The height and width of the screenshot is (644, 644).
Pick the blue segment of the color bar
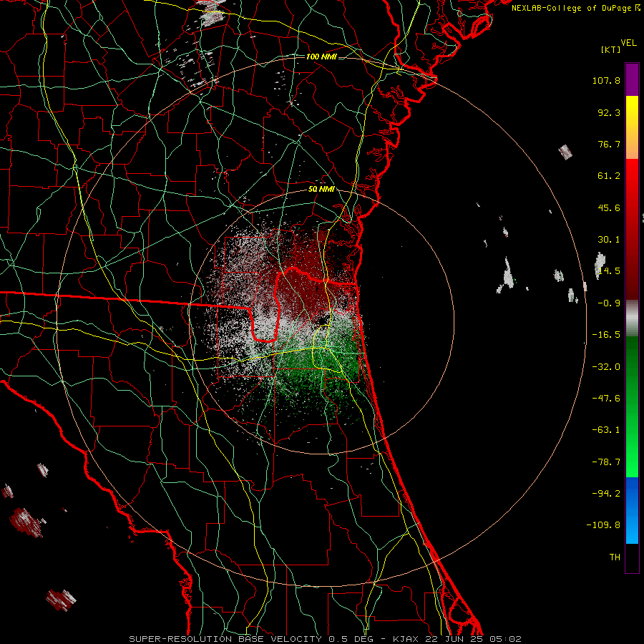(632, 510)
